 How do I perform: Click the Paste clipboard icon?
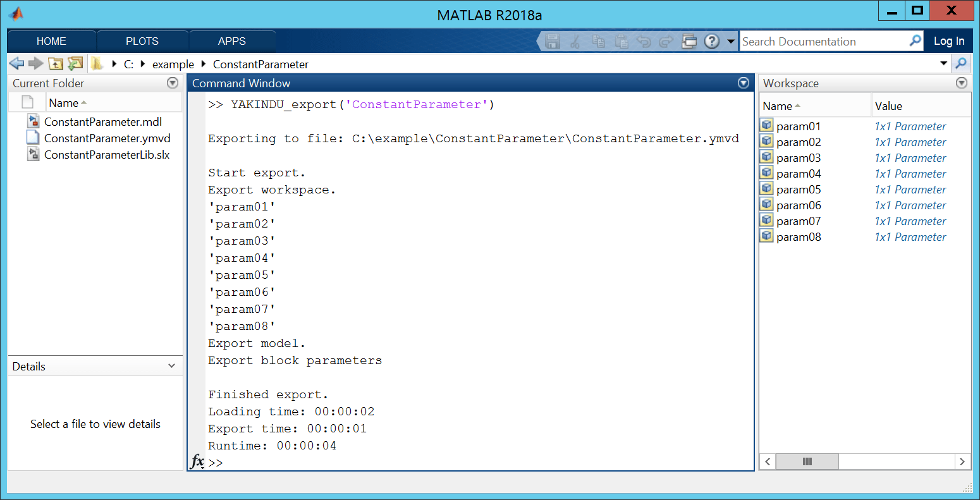(622, 42)
